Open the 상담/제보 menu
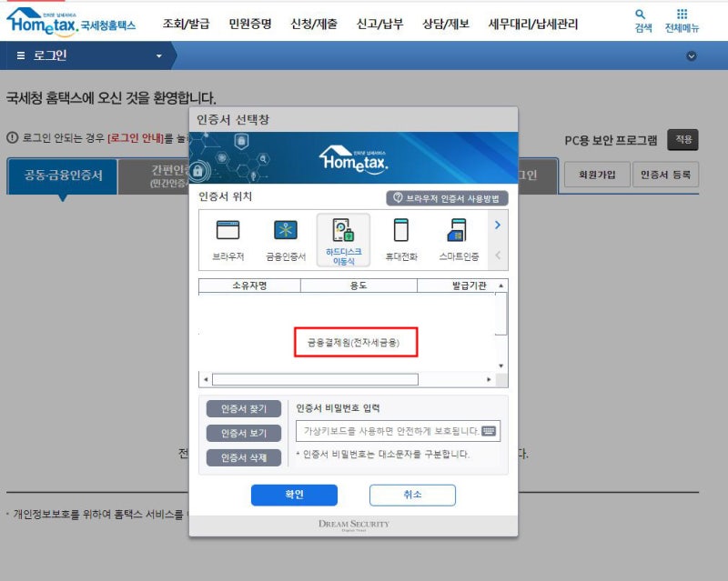728x581 pixels. (446, 24)
